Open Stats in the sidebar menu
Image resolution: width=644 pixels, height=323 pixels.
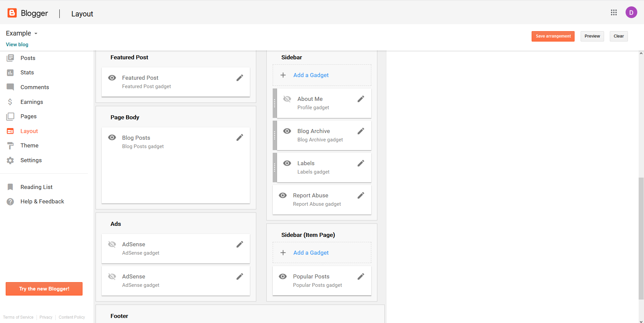pos(27,72)
